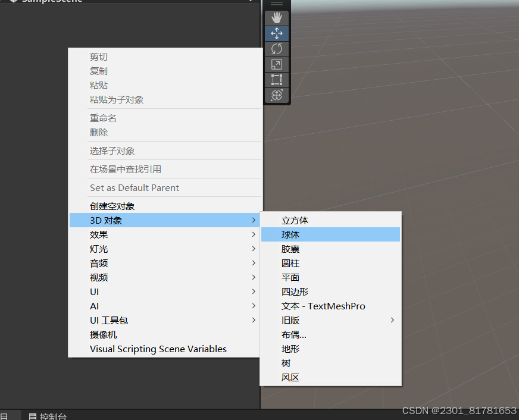Create a 文本 - TextMeshPro object
Image resolution: width=519 pixels, height=420 pixels.
pyautogui.click(x=331, y=306)
